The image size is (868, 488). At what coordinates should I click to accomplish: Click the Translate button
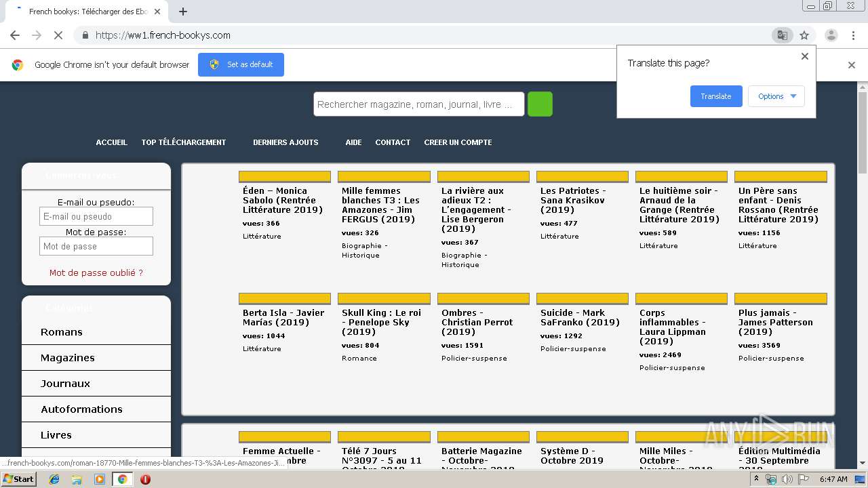716,96
